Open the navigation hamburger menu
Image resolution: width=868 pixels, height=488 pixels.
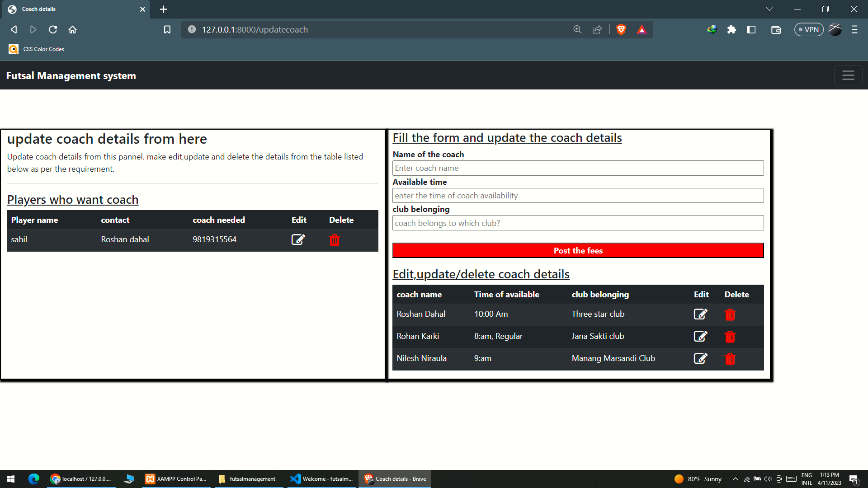point(848,75)
